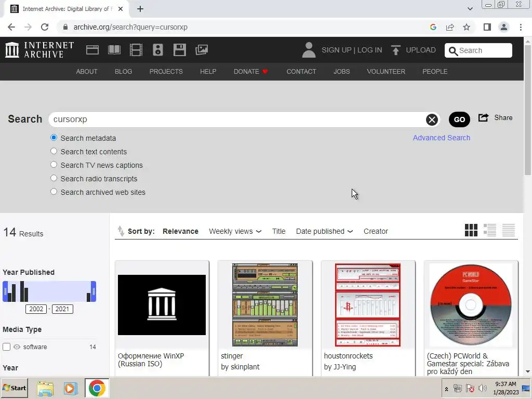Open the PROJECTS menu item

point(166,72)
